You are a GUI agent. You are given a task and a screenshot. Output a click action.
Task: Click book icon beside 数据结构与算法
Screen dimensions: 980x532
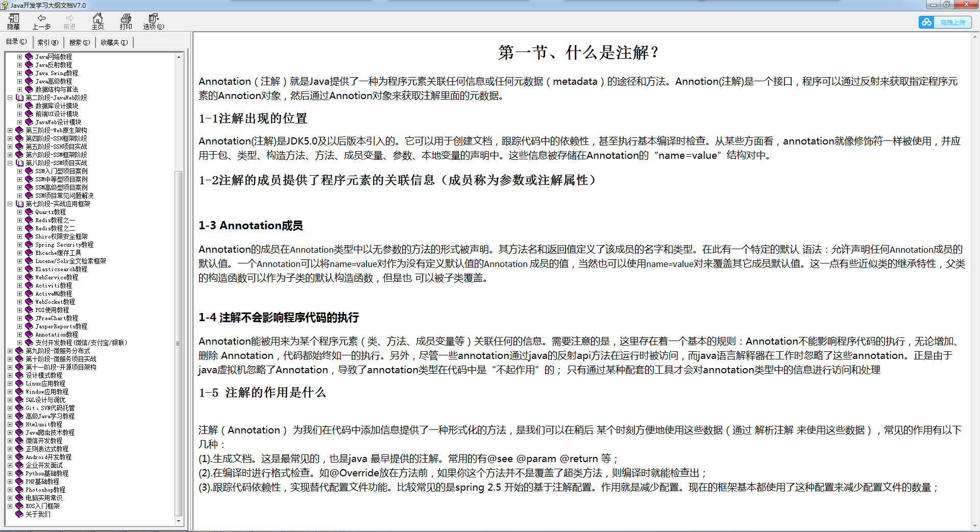[x=29, y=89]
